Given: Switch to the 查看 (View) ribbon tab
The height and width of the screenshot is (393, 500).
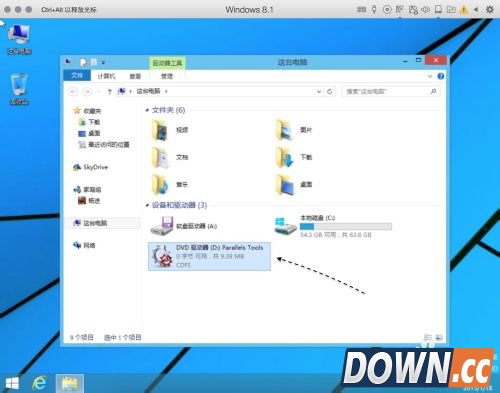Looking at the screenshot, I should tap(135, 76).
